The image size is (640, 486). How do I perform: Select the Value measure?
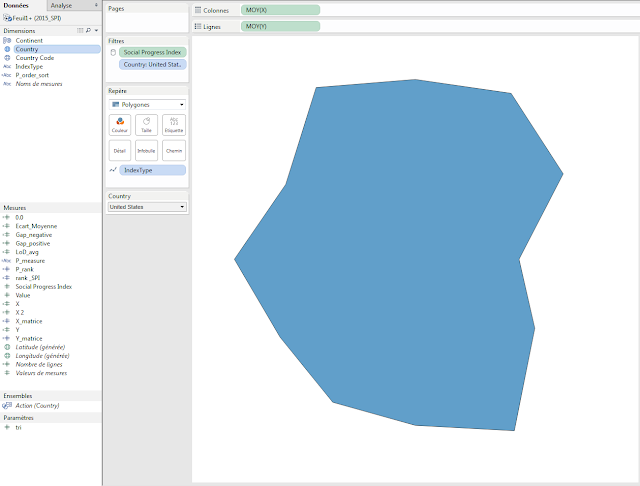[x=23, y=295]
